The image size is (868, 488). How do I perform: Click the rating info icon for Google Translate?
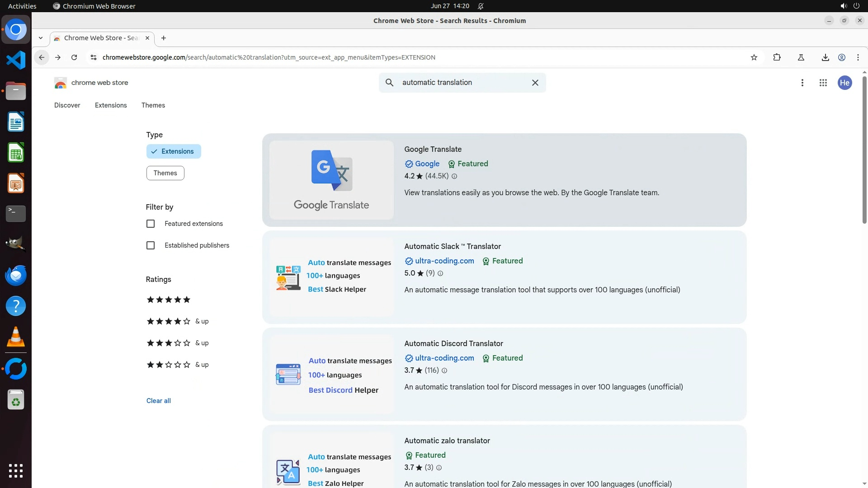(x=454, y=176)
